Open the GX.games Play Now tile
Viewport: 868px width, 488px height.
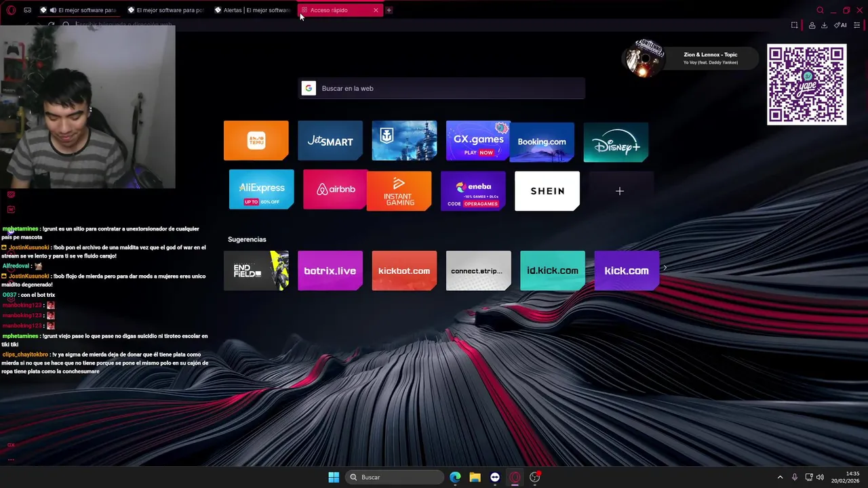click(478, 140)
